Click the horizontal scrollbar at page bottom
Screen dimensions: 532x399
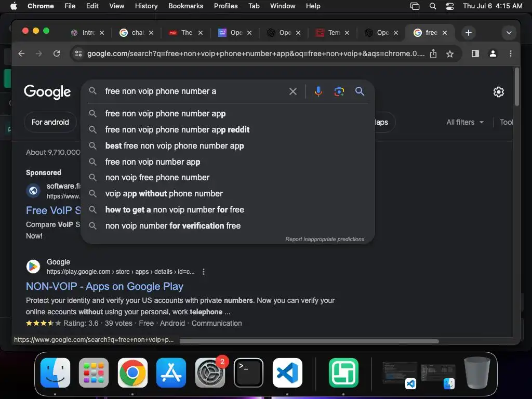coord(309,341)
